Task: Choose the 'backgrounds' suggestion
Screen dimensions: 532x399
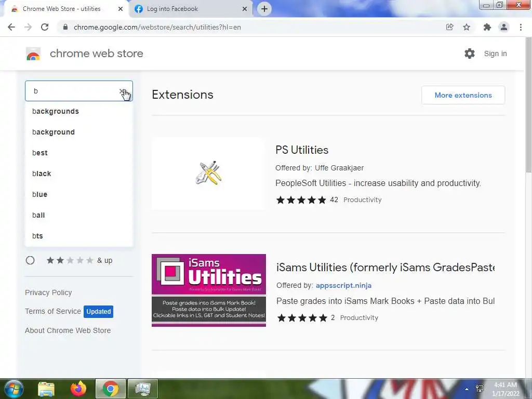Action: click(x=79, y=111)
